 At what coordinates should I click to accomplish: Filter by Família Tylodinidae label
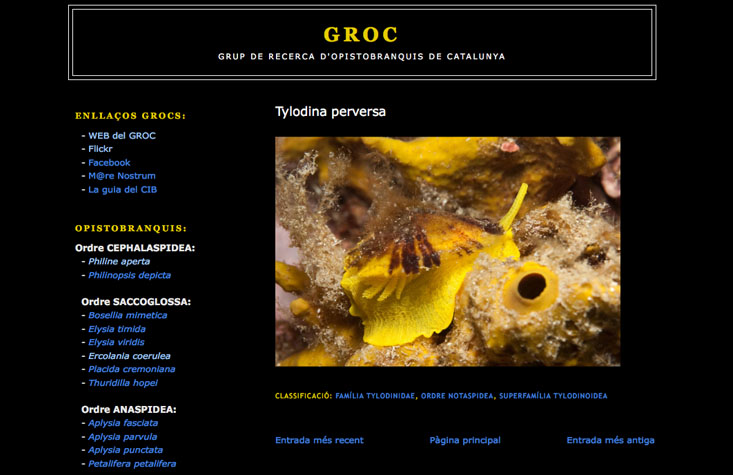[375, 396]
